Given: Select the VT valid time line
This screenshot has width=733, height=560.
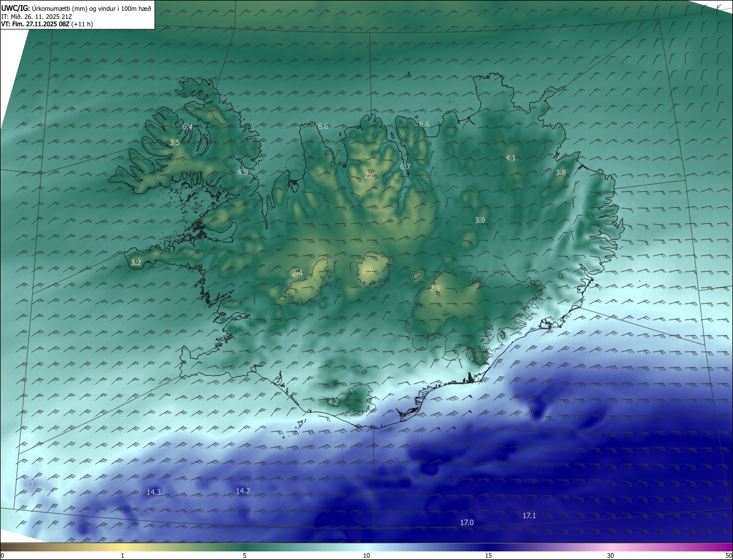Looking at the screenshot, I should point(47,24).
